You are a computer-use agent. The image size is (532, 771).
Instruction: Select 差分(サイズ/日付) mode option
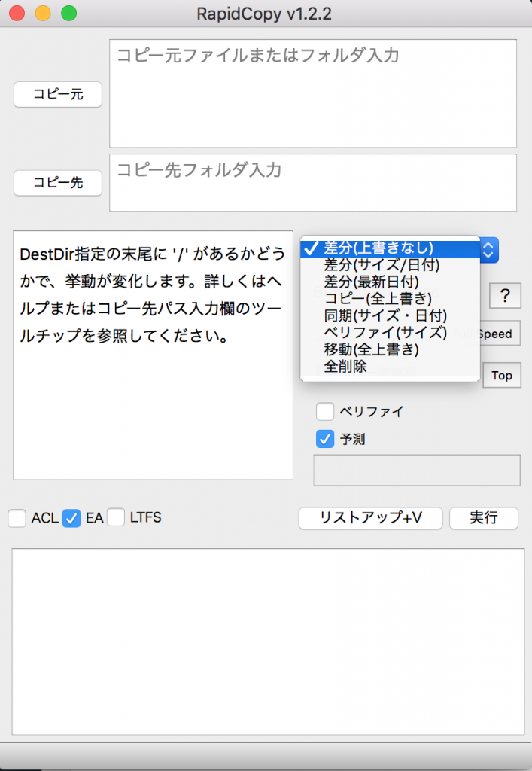382,265
